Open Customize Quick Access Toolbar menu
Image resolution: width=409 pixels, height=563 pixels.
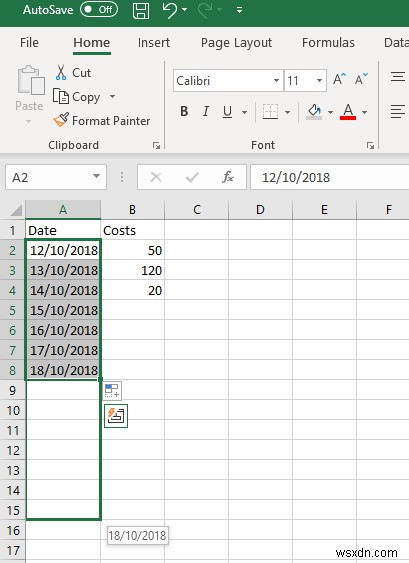(239, 10)
